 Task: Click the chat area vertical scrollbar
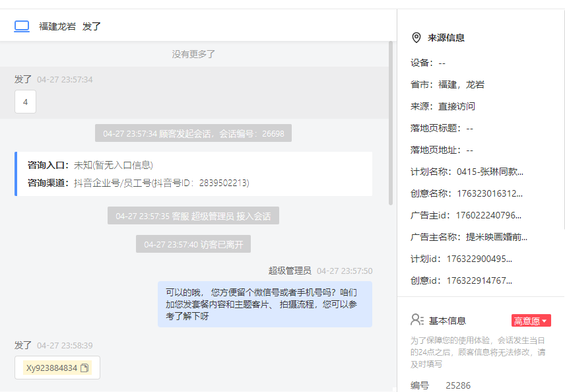point(391,123)
